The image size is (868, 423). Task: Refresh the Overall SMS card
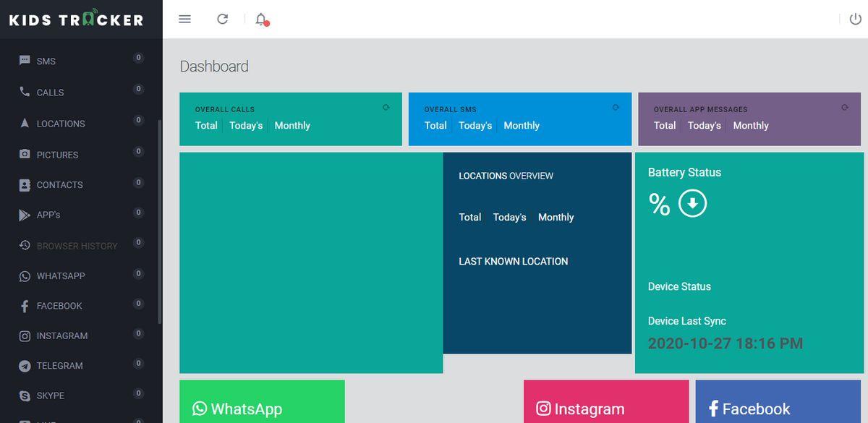616,108
